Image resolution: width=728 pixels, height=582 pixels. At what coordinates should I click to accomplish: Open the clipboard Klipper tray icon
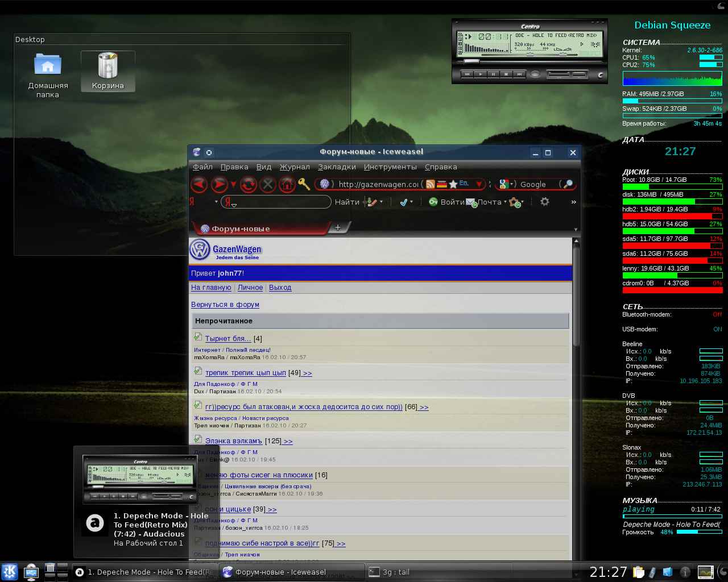tap(638, 572)
